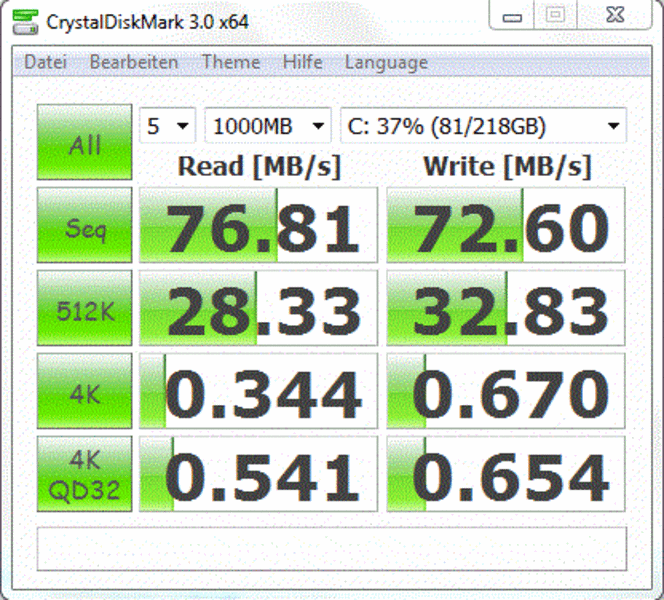Viewport: 664px width, 600px height.
Task: Click the Read [MB/s] column header
Action: coord(259,166)
